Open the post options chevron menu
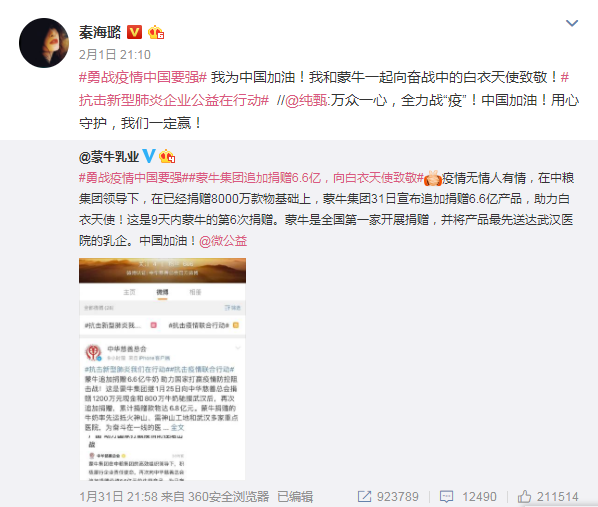Image resolution: width=598 pixels, height=507 pixels. (x=572, y=23)
